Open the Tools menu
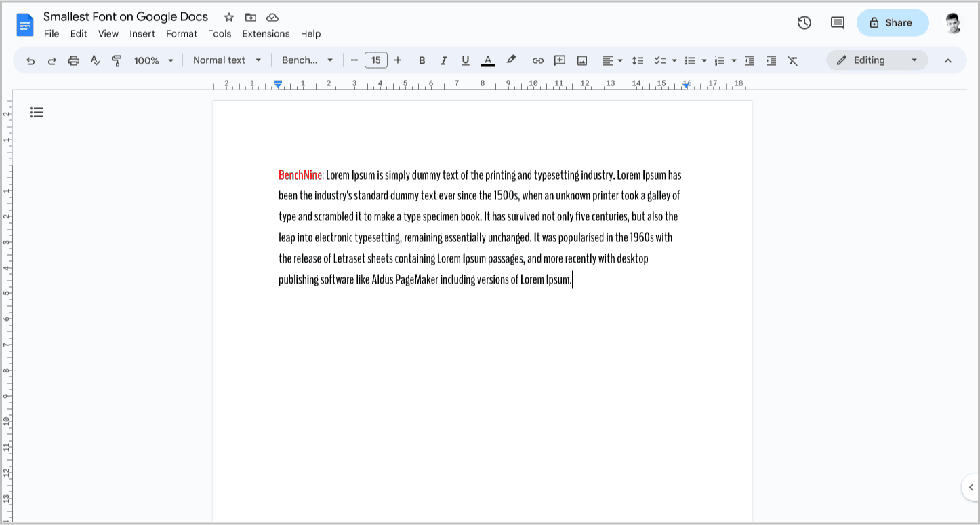This screenshot has width=980, height=525. (220, 34)
